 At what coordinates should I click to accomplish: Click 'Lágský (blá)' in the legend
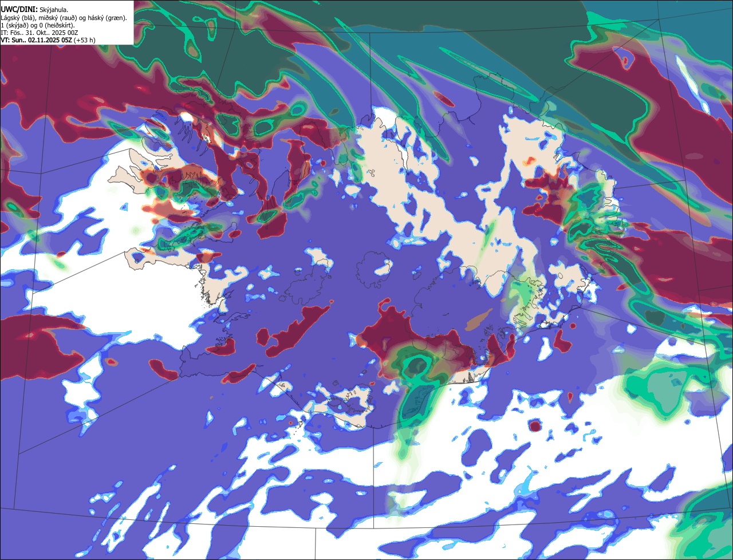18,18
